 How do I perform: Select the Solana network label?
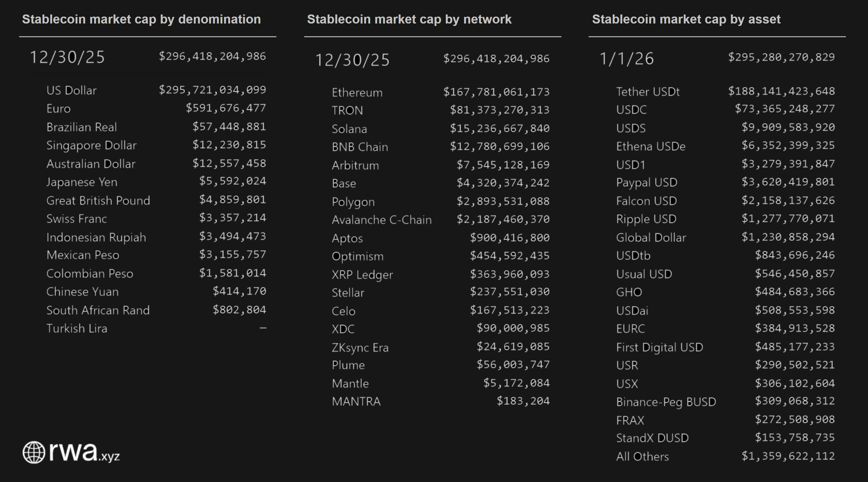(x=349, y=129)
